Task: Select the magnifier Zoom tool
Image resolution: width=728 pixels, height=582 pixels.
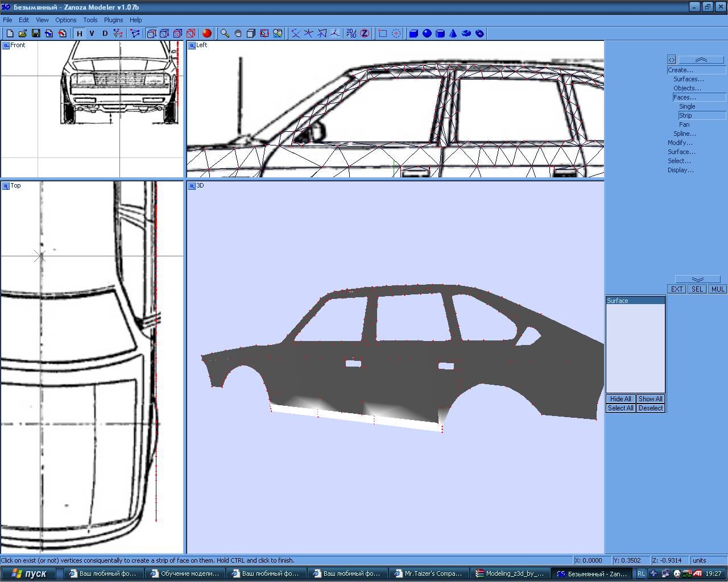Action: click(x=225, y=34)
